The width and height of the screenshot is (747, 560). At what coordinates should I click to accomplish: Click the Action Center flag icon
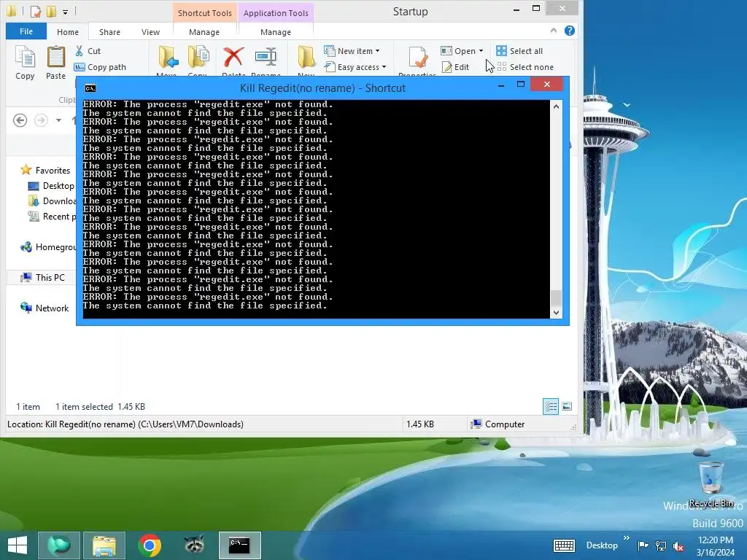[643, 545]
